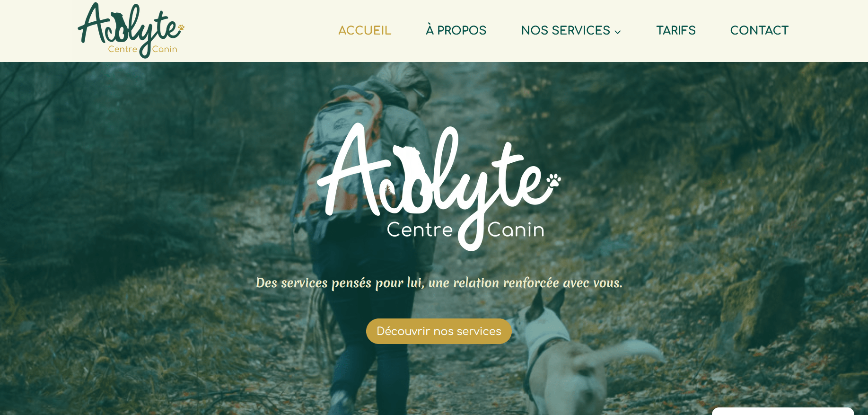This screenshot has height=415, width=868.
Task: Click the white panel peeking at bottom right
Action: [x=783, y=411]
